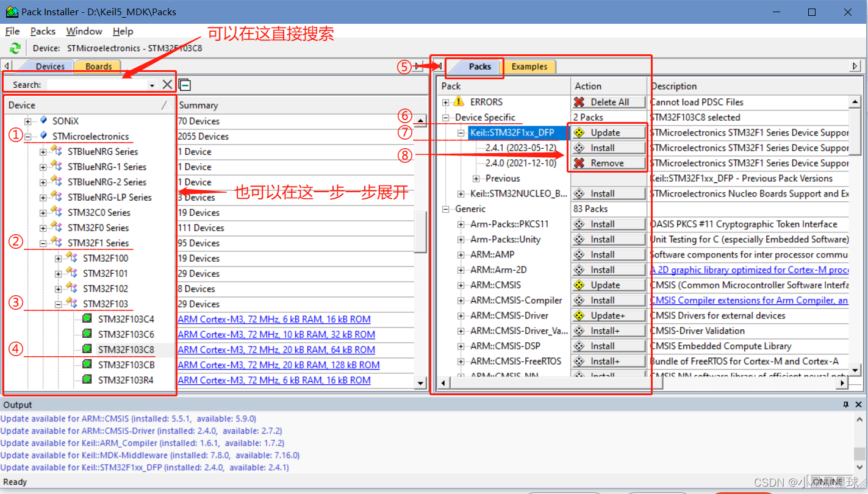This screenshot has width=868, height=494.
Task: Collapse the STMicroelectronics device tree
Action: [27, 136]
